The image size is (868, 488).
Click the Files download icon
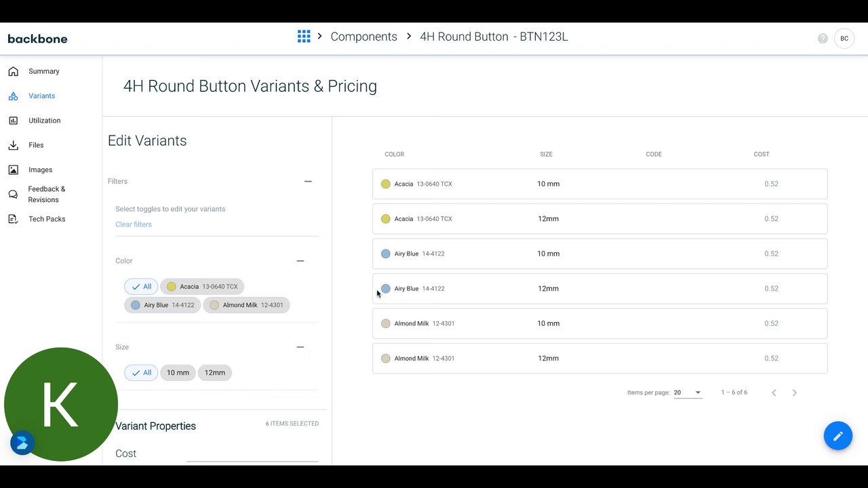click(14, 145)
